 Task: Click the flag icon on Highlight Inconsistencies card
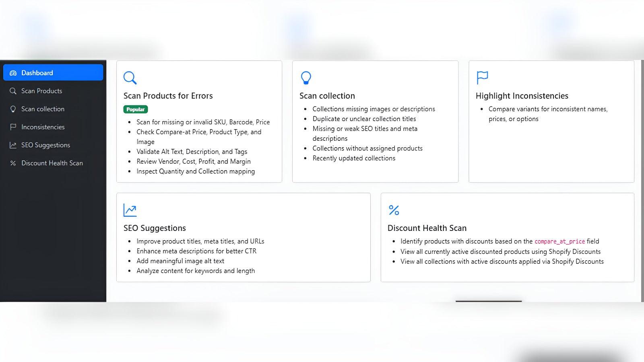482,78
